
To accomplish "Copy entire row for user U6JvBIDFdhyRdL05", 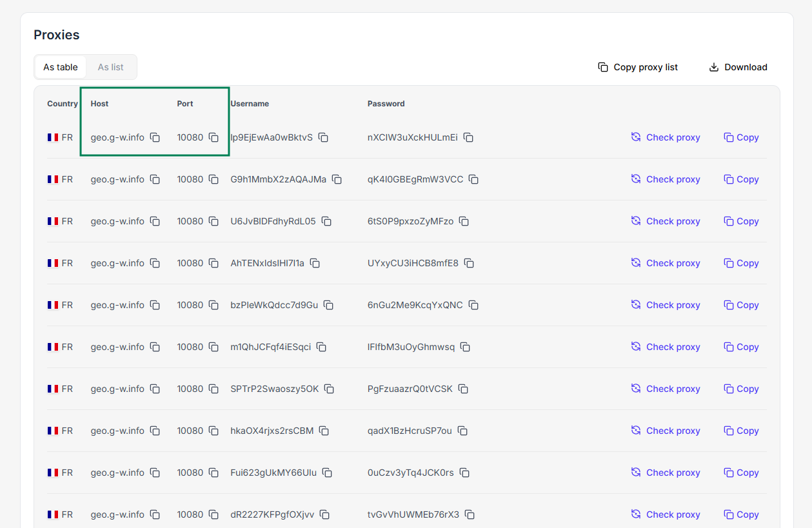I will [741, 221].
